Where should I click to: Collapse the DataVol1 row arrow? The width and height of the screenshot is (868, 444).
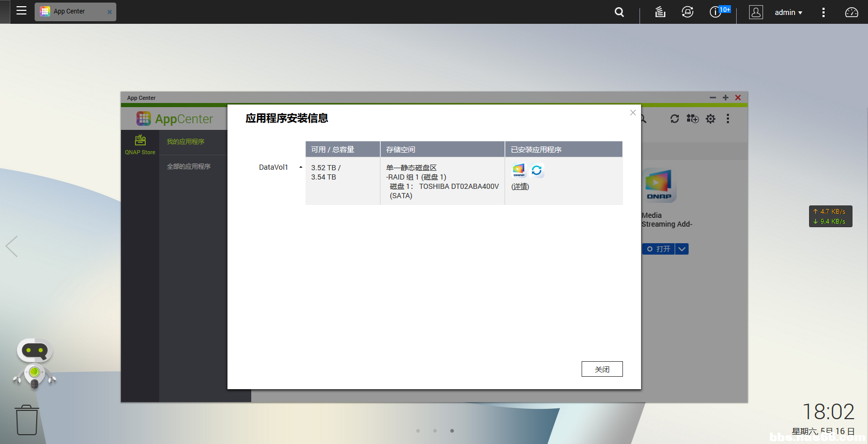pos(300,167)
